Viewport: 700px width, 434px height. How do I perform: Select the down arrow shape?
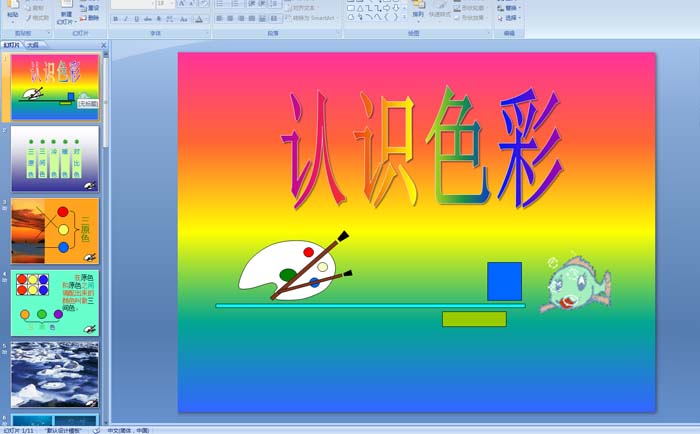(396, 8)
